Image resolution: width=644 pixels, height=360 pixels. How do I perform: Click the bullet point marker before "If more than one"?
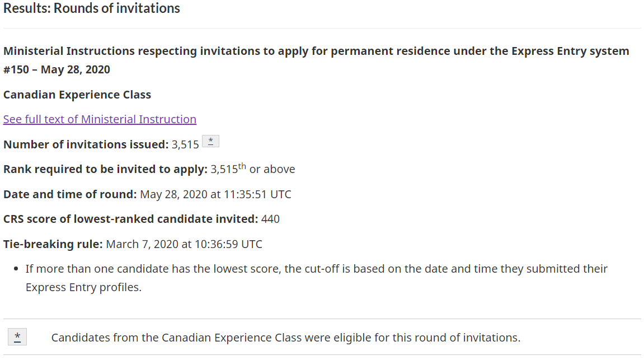click(x=17, y=269)
